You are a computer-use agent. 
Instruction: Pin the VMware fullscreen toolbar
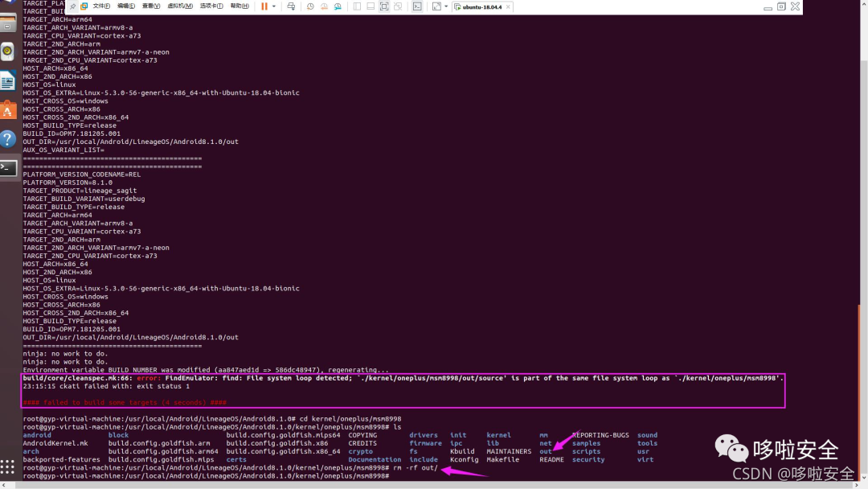tap(72, 6)
